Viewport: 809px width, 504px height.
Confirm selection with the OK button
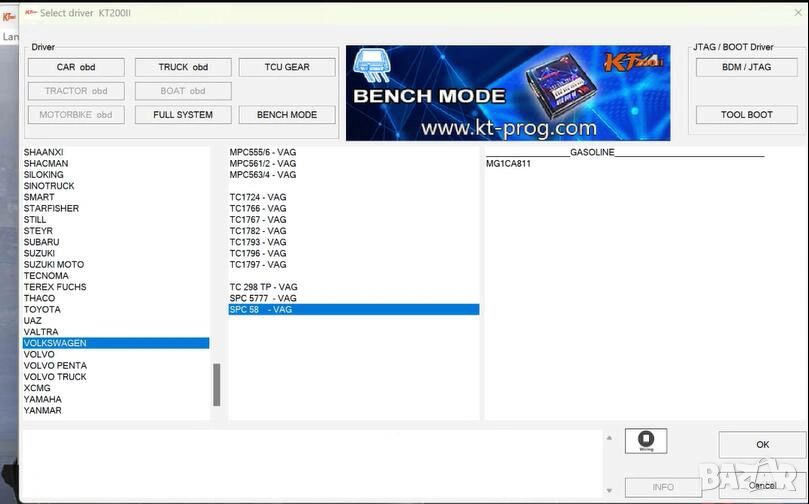762,445
